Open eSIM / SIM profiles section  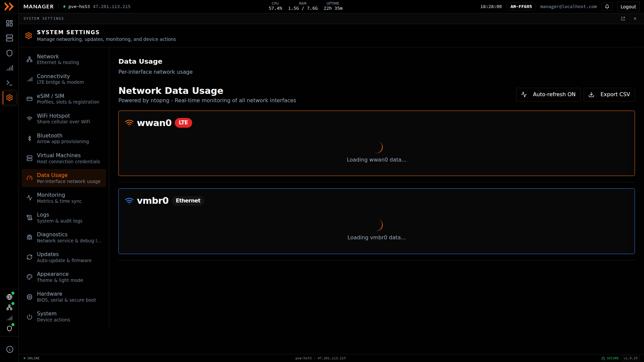click(64, 99)
